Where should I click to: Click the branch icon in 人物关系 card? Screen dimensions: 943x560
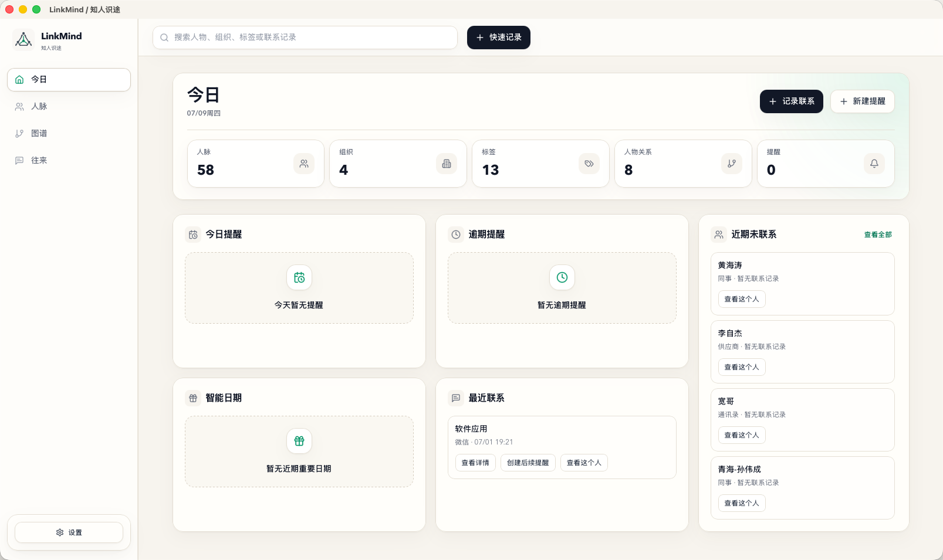[x=732, y=164]
